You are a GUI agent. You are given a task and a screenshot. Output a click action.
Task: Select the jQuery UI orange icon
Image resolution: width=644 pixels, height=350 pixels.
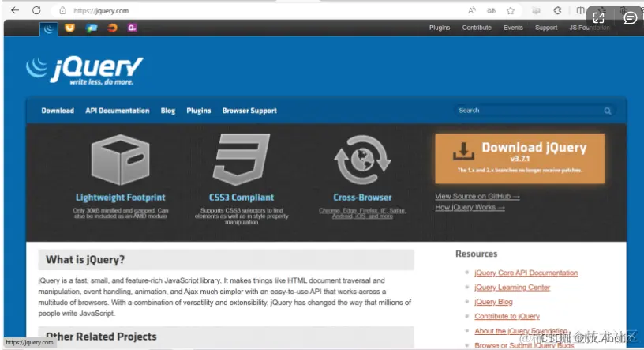tap(69, 28)
